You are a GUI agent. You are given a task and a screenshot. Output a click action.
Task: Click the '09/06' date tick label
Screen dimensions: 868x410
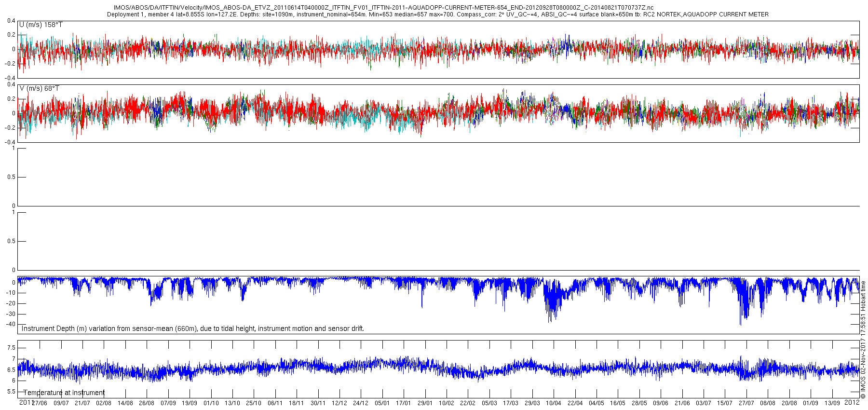661,403
